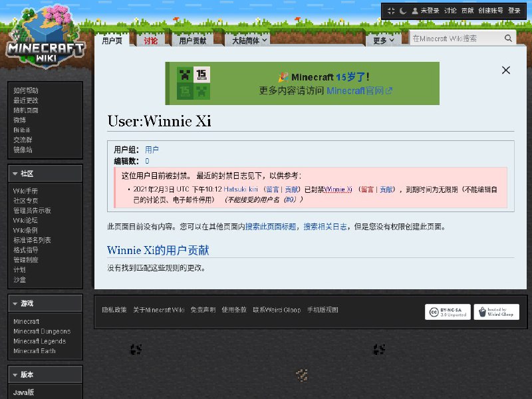
Task: Click the not-logged-in user icon
Action: pyautogui.click(x=415, y=11)
